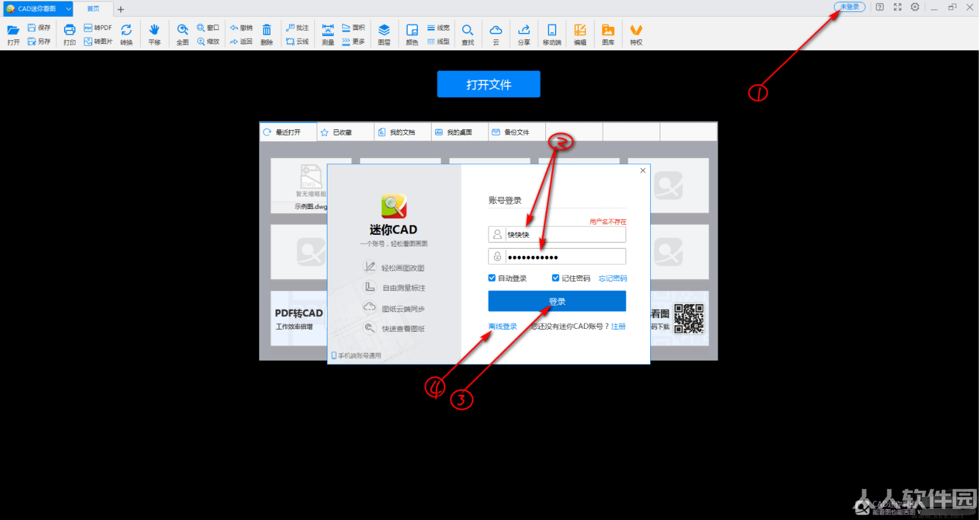Toggle the 记住密码 remember password checkbox
The image size is (980, 520).
(x=556, y=278)
